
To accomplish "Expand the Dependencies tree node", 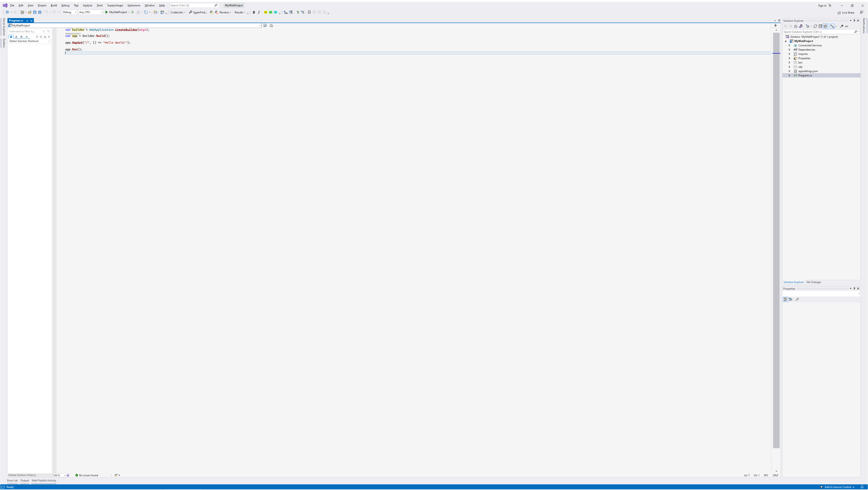I will pyautogui.click(x=789, y=49).
